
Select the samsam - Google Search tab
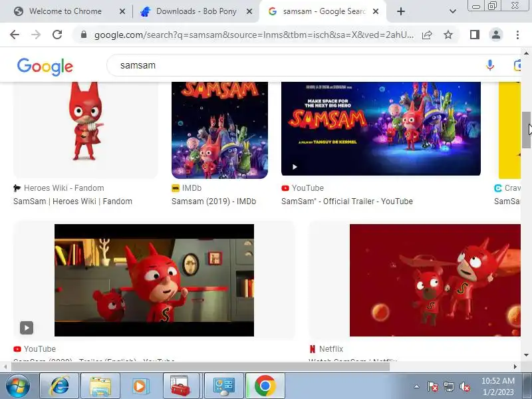(323, 11)
